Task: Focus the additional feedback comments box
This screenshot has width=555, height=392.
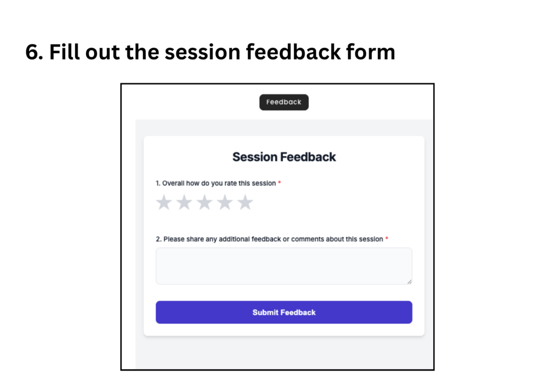Action: pos(284,266)
